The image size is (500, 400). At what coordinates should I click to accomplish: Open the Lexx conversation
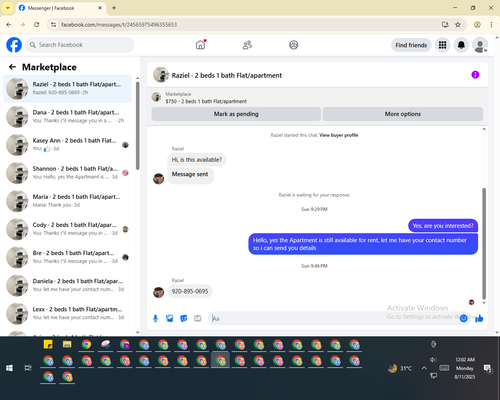click(67, 313)
